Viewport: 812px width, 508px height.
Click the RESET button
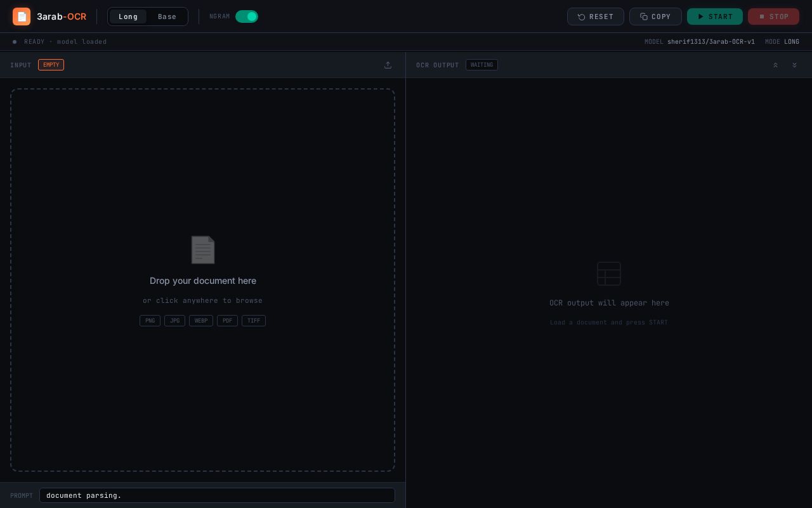[x=596, y=17]
